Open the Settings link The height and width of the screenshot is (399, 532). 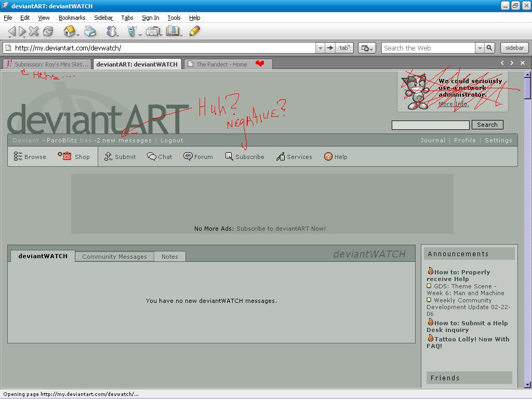[498, 140]
